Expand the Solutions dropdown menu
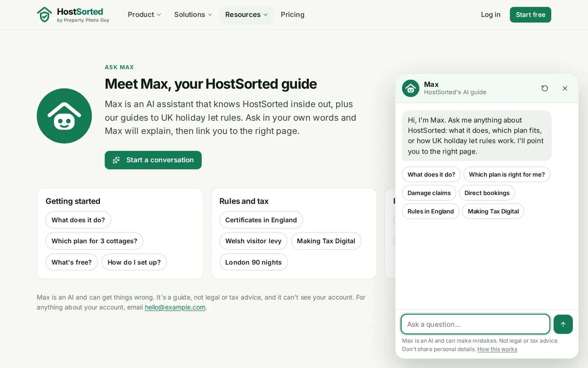 (193, 15)
